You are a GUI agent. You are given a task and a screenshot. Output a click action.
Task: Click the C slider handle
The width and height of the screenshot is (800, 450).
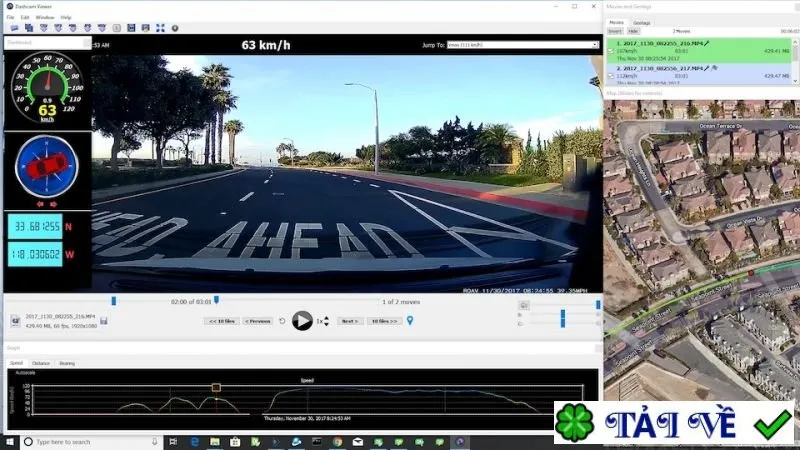(563, 323)
